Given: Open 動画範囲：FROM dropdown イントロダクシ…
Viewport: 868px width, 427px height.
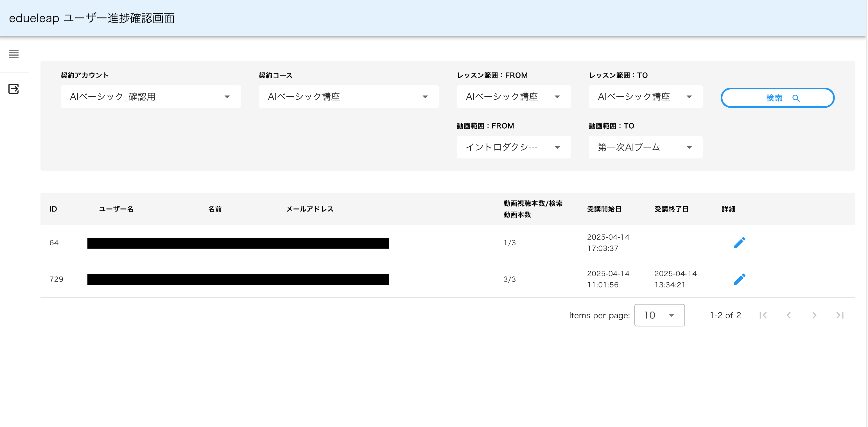Looking at the screenshot, I should (514, 147).
